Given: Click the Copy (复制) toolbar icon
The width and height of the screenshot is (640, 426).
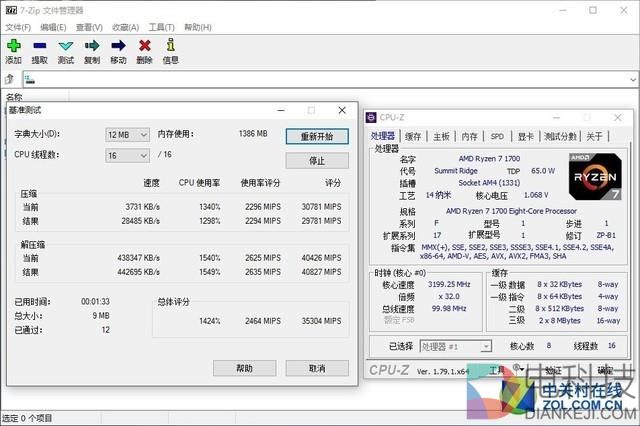Looking at the screenshot, I should (92, 46).
